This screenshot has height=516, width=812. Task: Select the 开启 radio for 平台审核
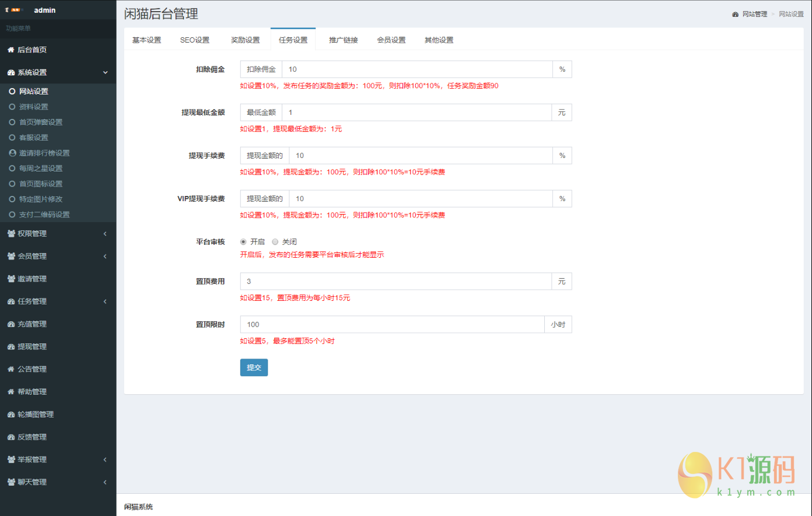pos(244,242)
